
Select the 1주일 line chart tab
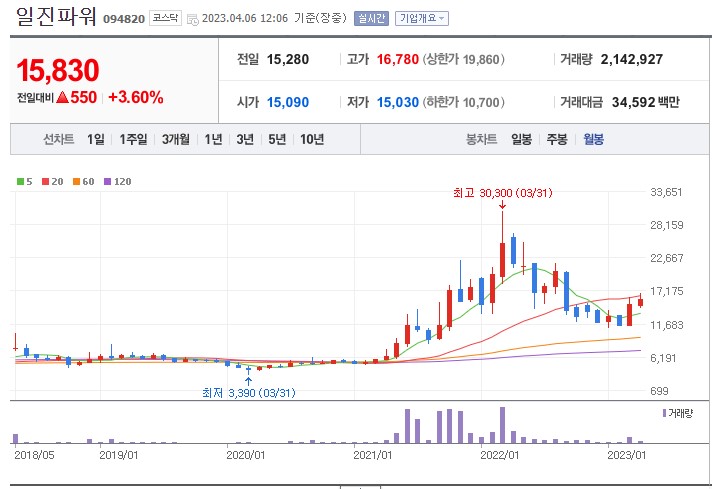coord(134,139)
